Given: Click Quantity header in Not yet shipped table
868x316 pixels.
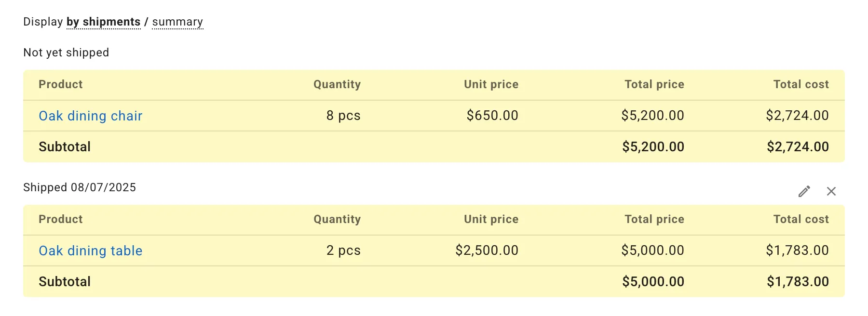Looking at the screenshot, I should click(x=337, y=84).
